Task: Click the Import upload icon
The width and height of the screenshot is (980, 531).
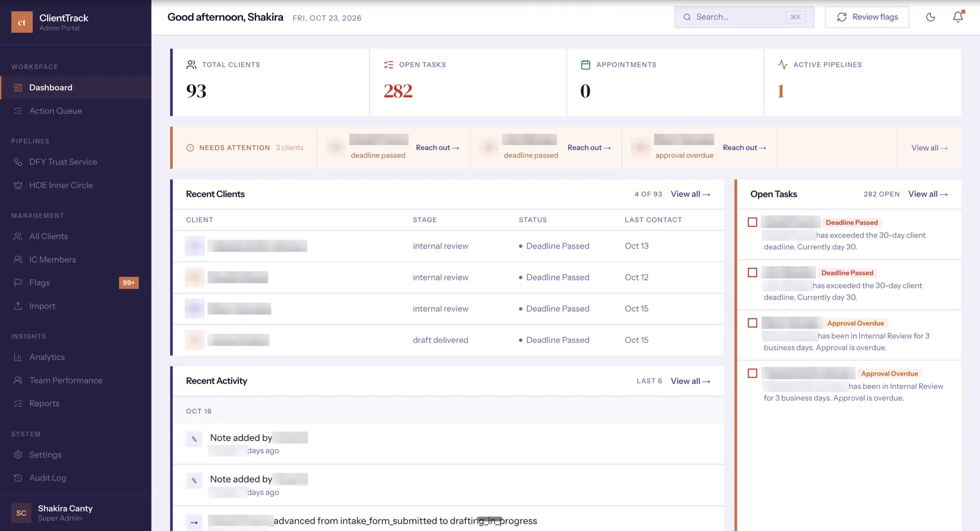Action: (18, 306)
